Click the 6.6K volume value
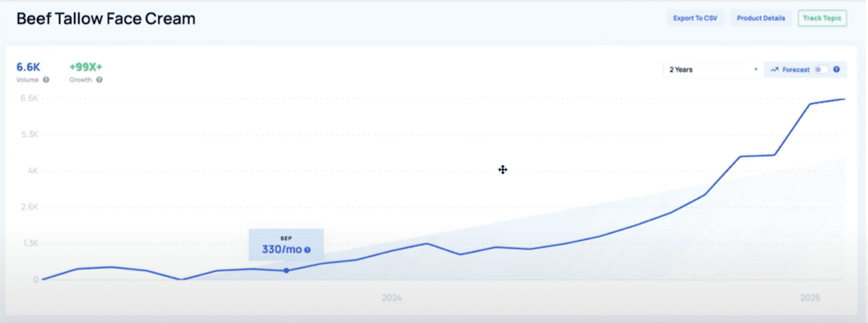Viewport: 868px width, 323px height. point(28,67)
